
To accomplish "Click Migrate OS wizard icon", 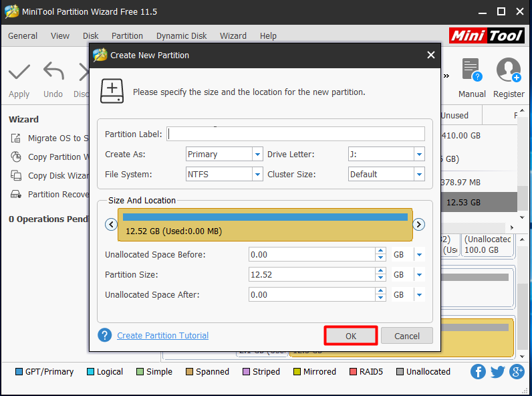I will (x=16, y=138).
